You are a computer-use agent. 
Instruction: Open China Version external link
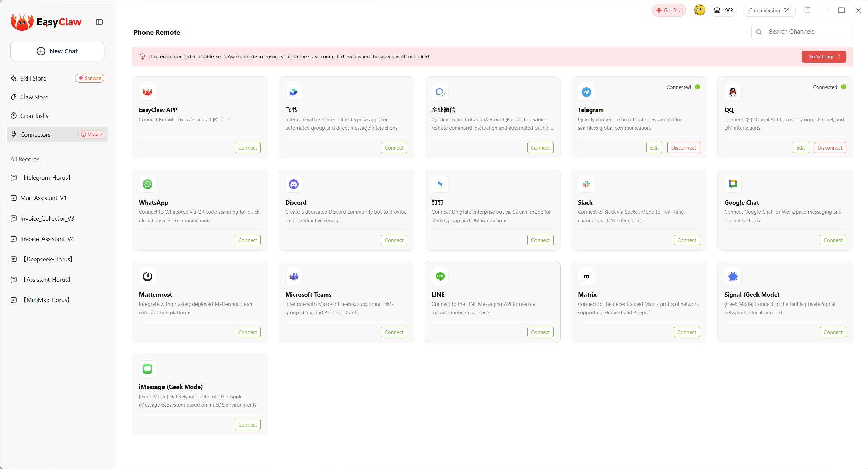(769, 10)
